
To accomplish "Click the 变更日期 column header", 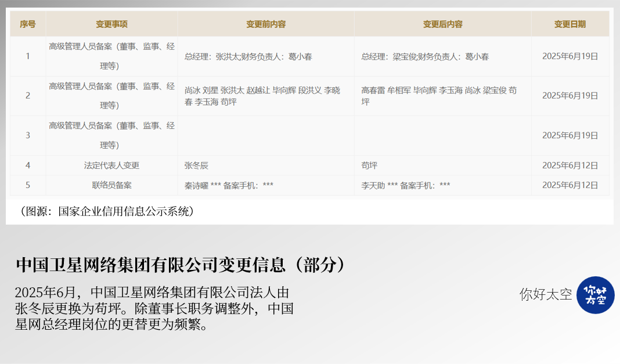I will coord(570,24).
